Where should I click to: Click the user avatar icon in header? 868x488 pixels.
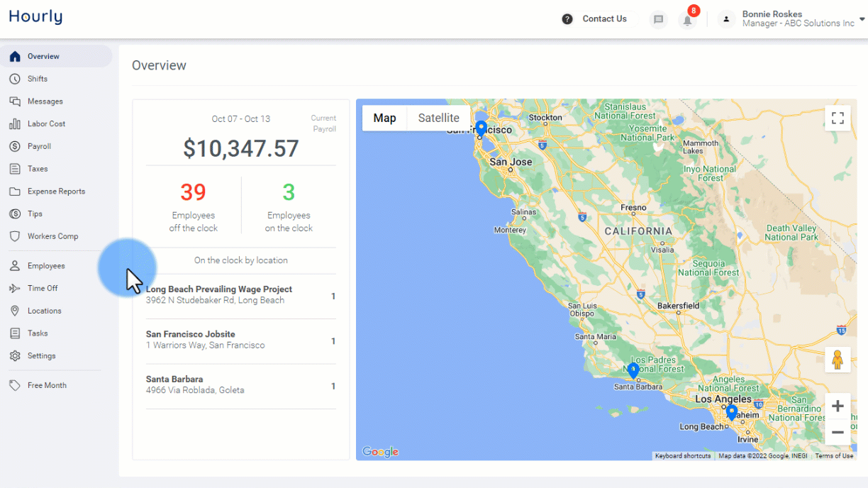click(726, 20)
